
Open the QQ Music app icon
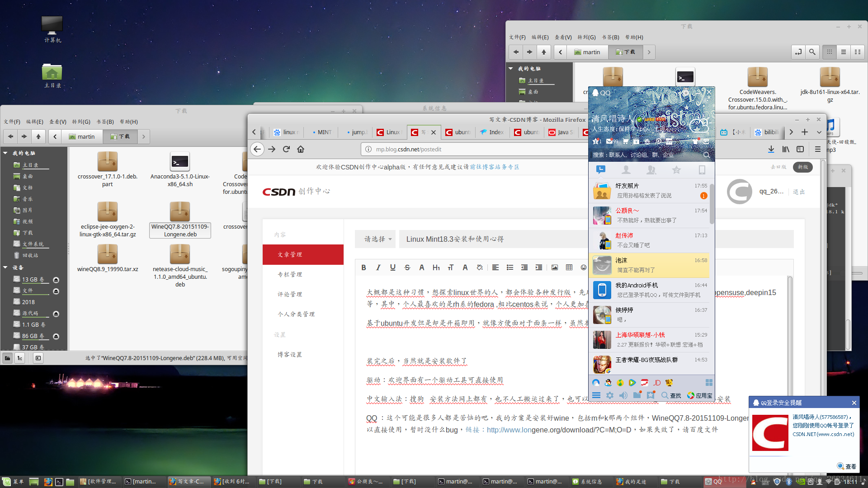620,383
